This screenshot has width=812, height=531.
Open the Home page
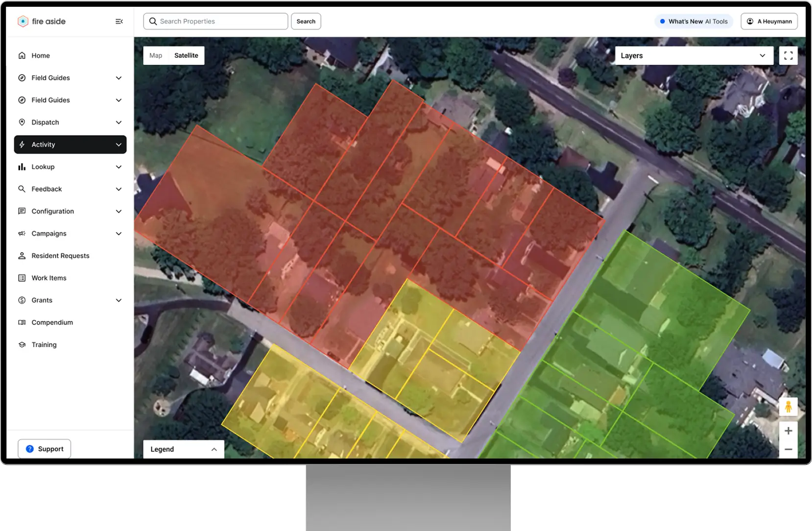tap(70, 55)
